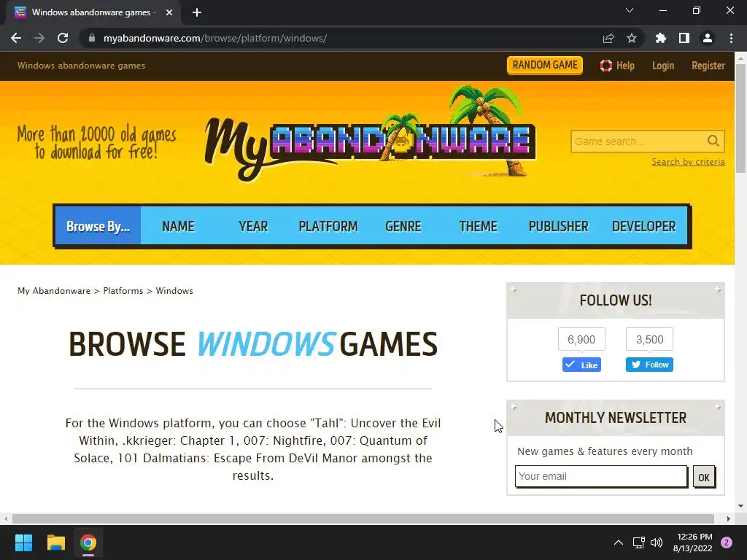The height and width of the screenshot is (560, 747).
Task: Click the My Abandonware logo
Action: (x=371, y=134)
